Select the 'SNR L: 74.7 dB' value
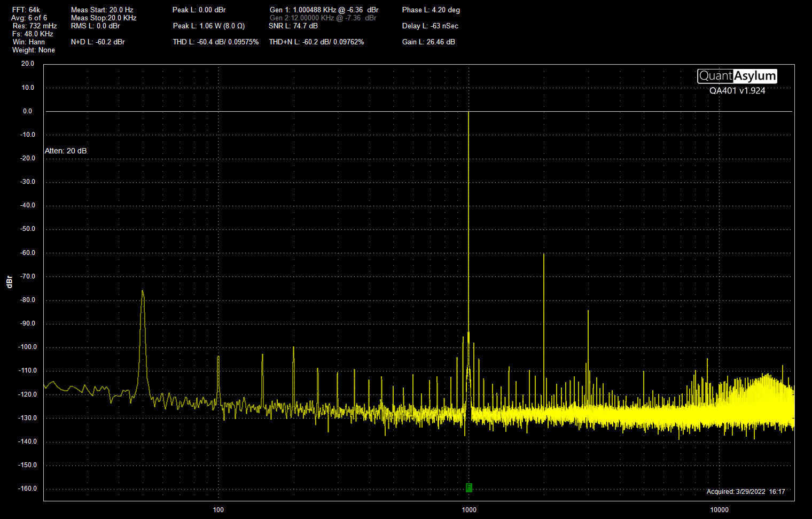This screenshot has height=519, width=812. tap(293, 26)
